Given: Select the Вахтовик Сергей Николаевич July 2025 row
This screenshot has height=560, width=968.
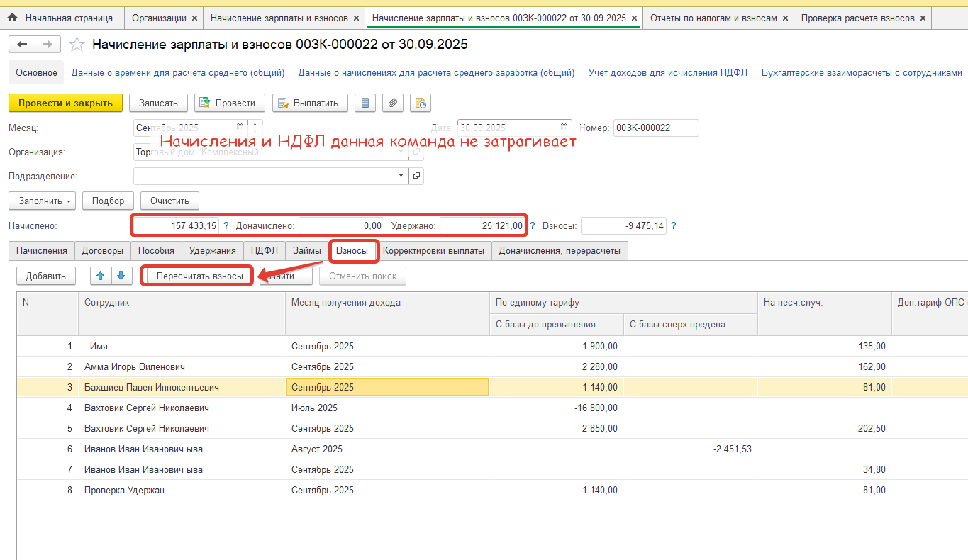Looking at the screenshot, I should tap(146, 408).
